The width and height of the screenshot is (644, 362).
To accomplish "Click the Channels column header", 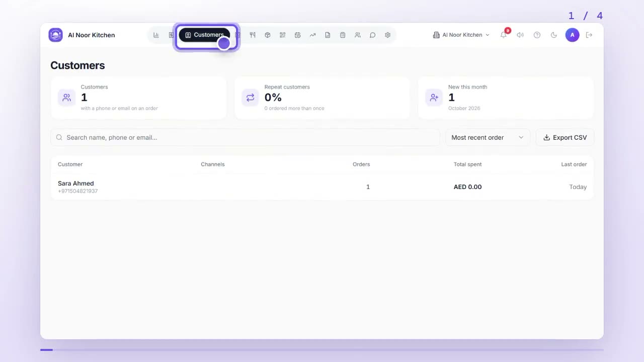I will (213, 164).
